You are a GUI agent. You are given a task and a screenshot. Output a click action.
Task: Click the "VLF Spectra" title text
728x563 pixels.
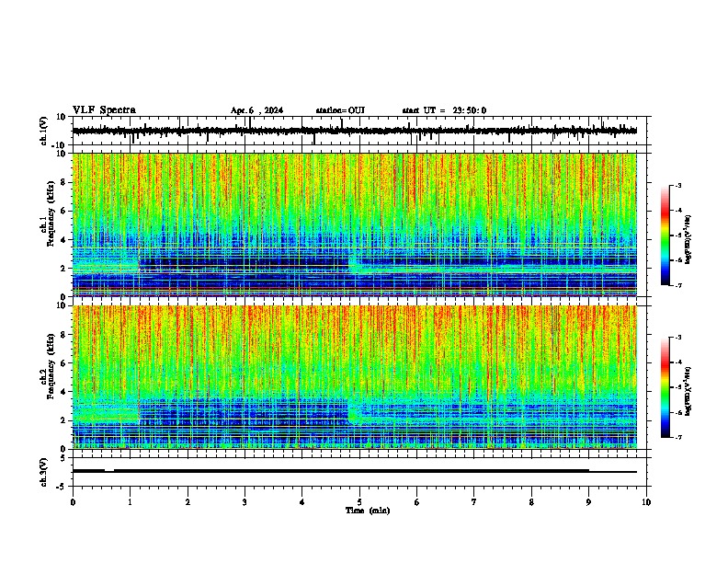tap(104, 110)
